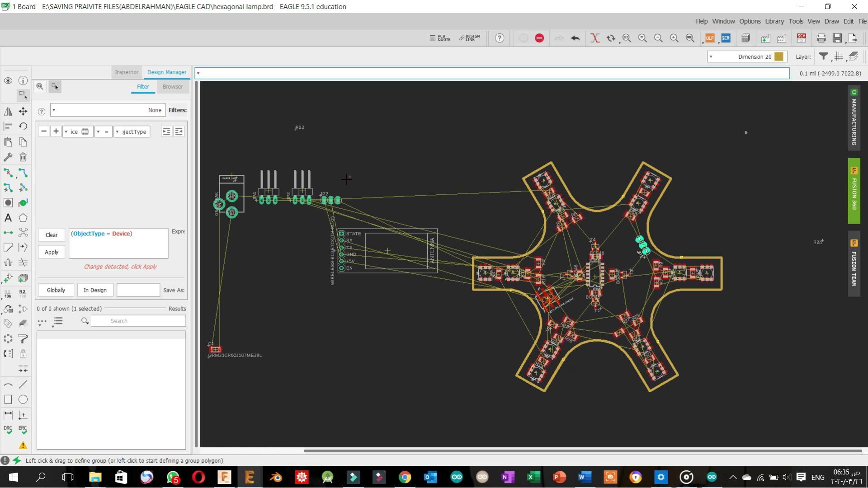Viewport: 868px width, 488px height.
Task: Click the red Stop command icon
Action: pyautogui.click(x=539, y=38)
